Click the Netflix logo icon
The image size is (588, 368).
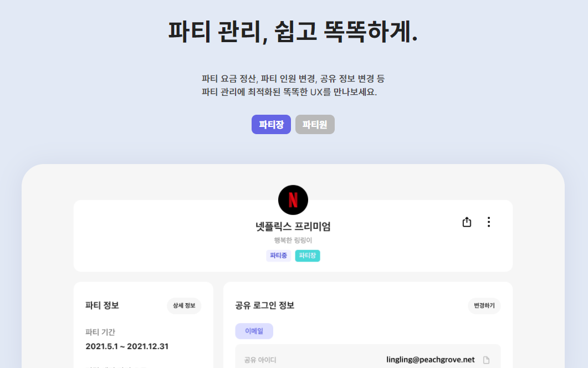click(293, 200)
